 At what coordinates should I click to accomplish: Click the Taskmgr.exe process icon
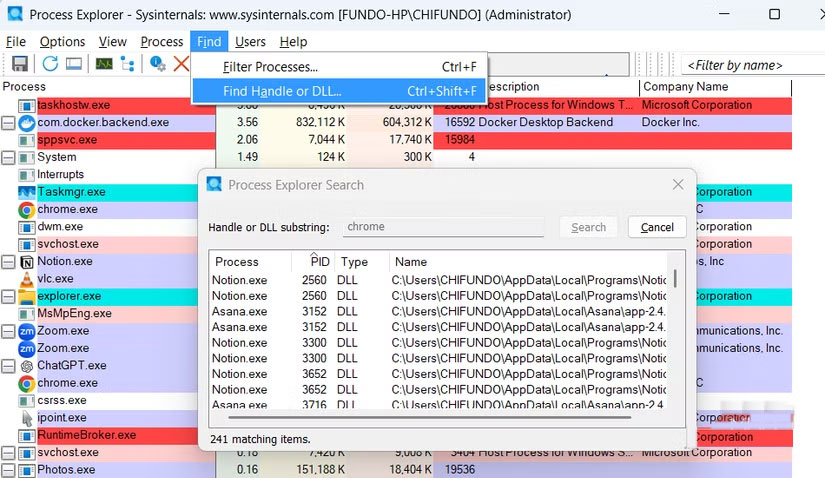click(26, 192)
